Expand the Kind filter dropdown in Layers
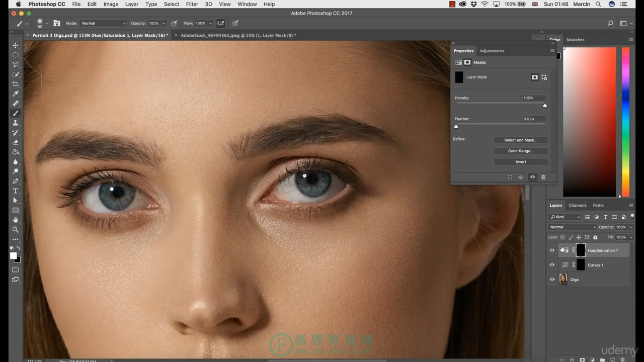Screen dimensions: 644x362 [x=565, y=217]
